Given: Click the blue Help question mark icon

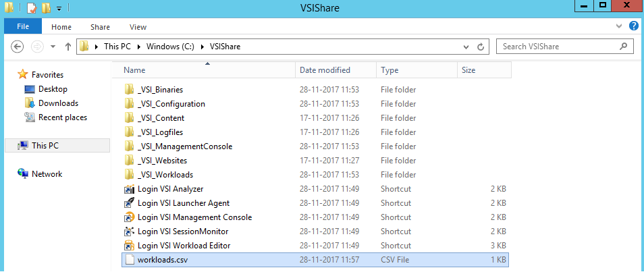Looking at the screenshot, I should click(x=634, y=26).
